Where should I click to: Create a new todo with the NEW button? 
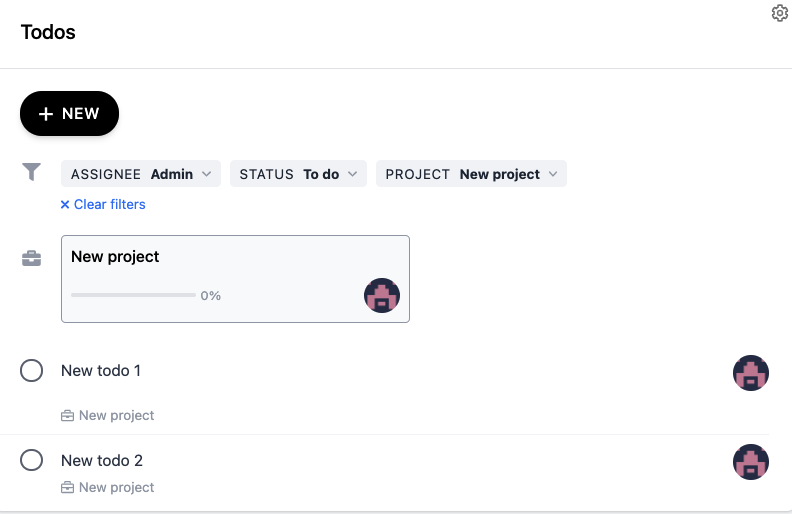[x=69, y=114]
